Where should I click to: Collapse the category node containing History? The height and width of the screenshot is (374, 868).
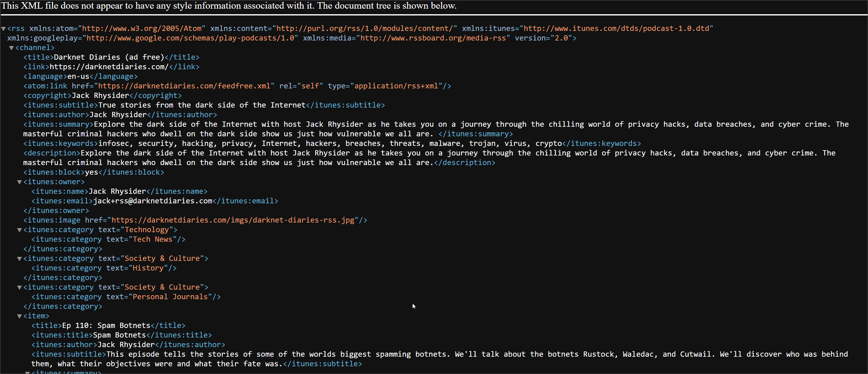point(19,259)
